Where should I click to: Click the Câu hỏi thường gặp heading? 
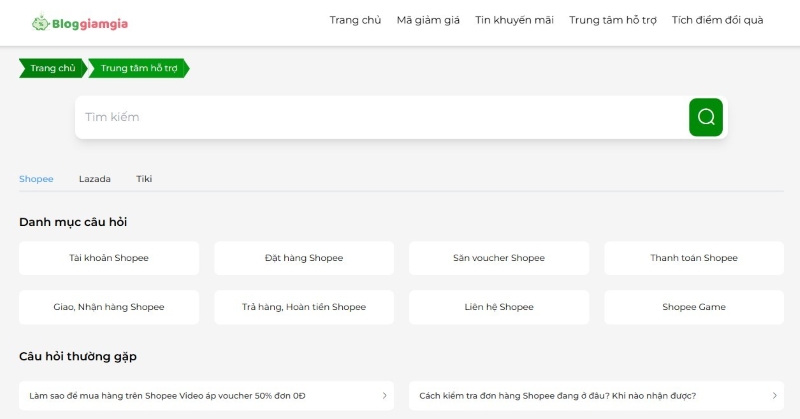click(x=78, y=356)
